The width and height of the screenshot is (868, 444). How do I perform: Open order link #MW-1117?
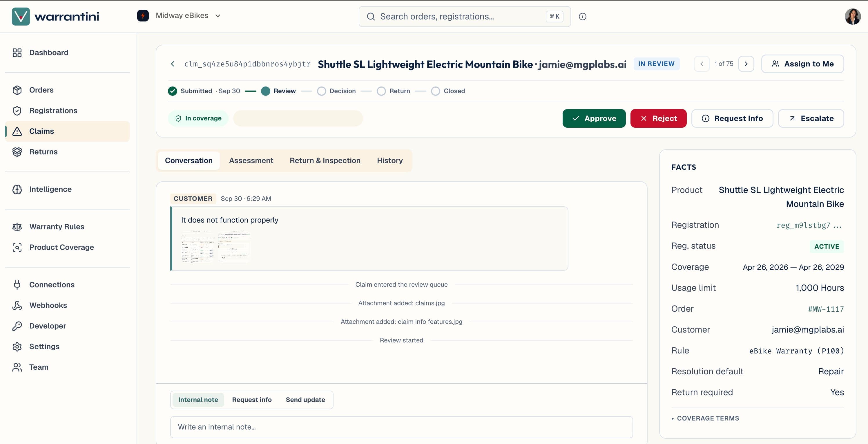[826, 309]
